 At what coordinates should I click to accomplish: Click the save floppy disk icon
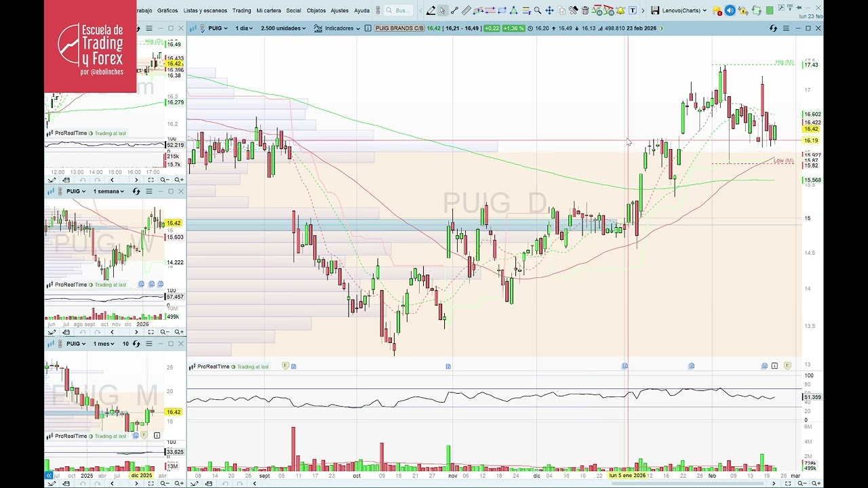click(x=655, y=10)
